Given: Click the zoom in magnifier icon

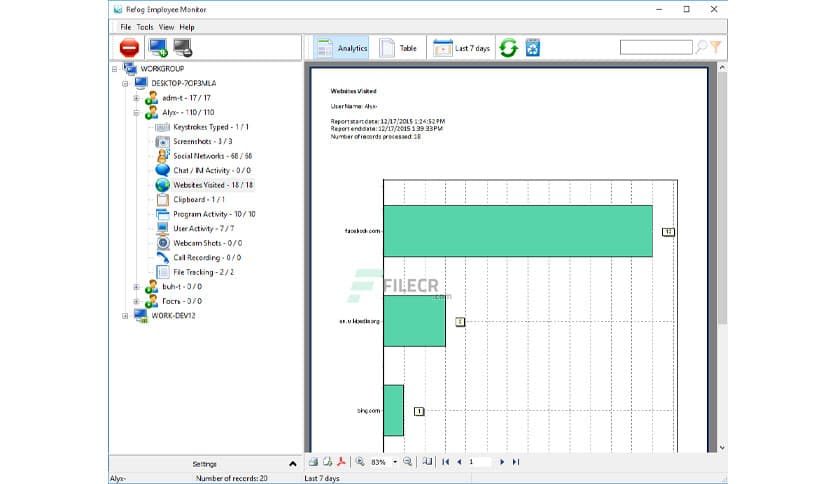Looking at the screenshot, I should point(360,462).
